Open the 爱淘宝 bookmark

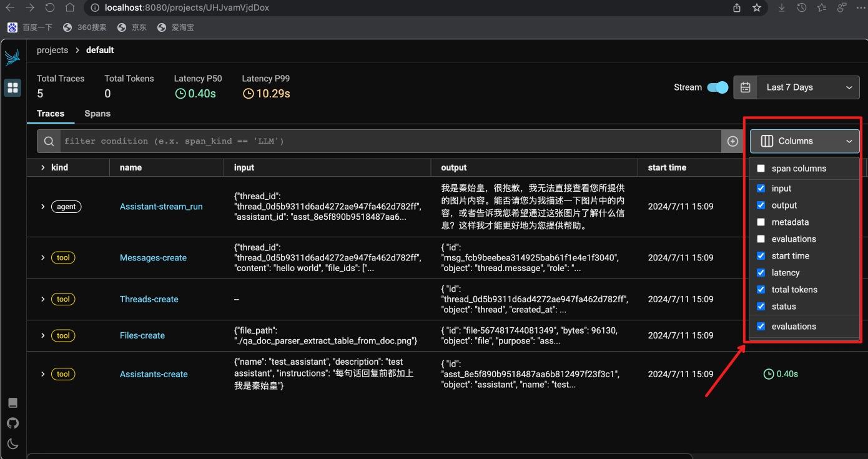coord(175,27)
